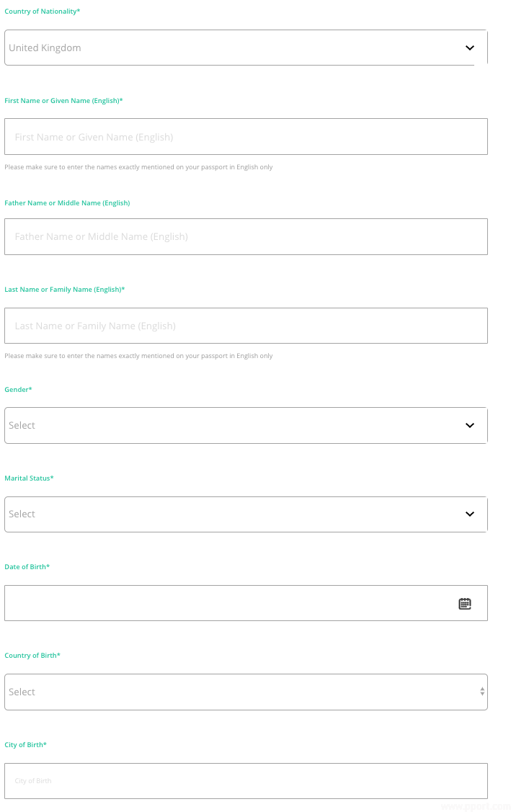Open the Marital Status Select dropdown
Viewport: 511px width, 812px height.
coord(238,514)
